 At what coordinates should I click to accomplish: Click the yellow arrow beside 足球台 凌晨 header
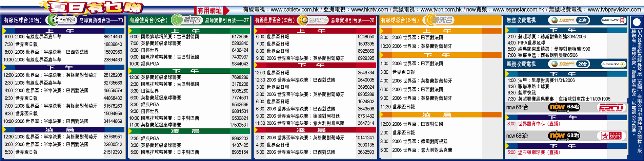[5, 129]
